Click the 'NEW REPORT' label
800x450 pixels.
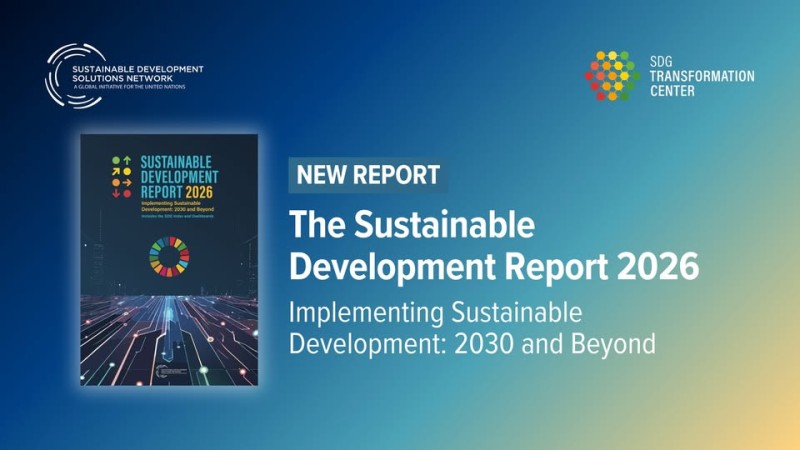point(368,175)
